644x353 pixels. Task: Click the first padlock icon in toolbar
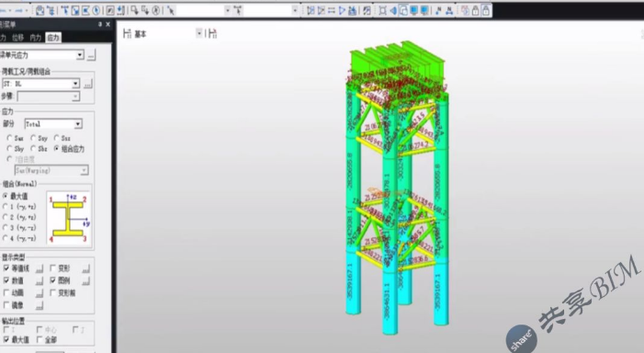[476, 10]
